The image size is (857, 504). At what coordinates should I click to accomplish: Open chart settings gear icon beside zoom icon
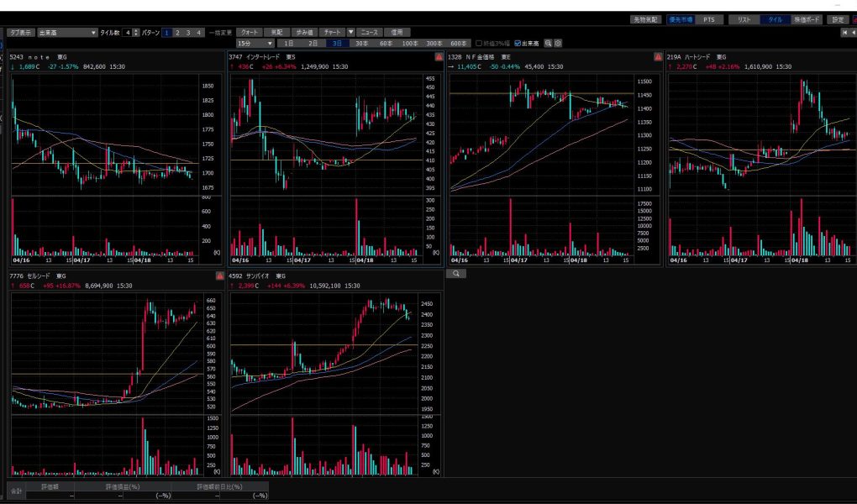(x=558, y=43)
